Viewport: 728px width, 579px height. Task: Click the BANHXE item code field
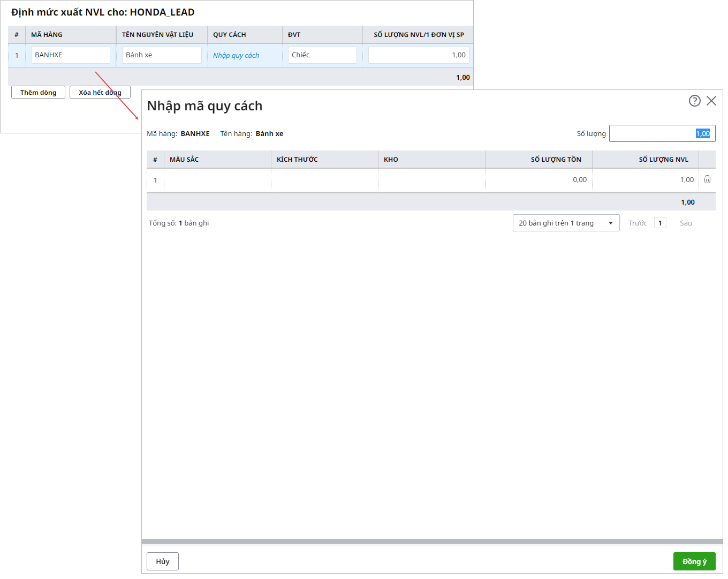click(x=71, y=55)
